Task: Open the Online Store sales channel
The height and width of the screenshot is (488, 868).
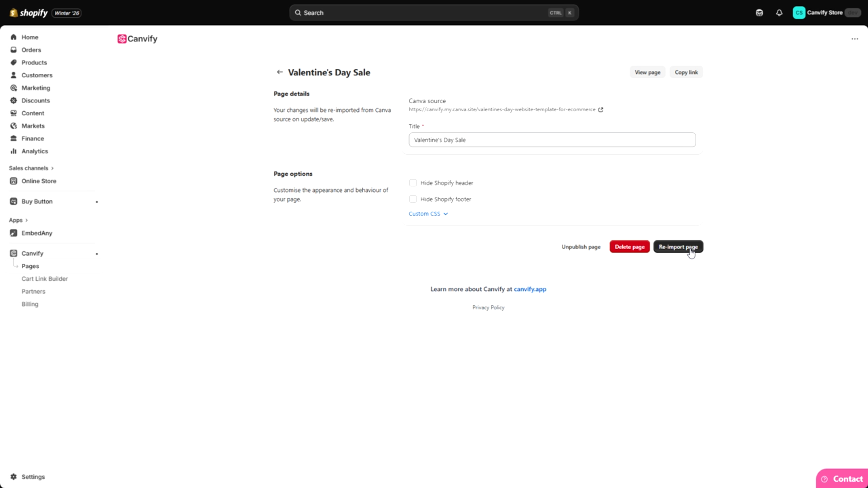Action: click(38, 181)
